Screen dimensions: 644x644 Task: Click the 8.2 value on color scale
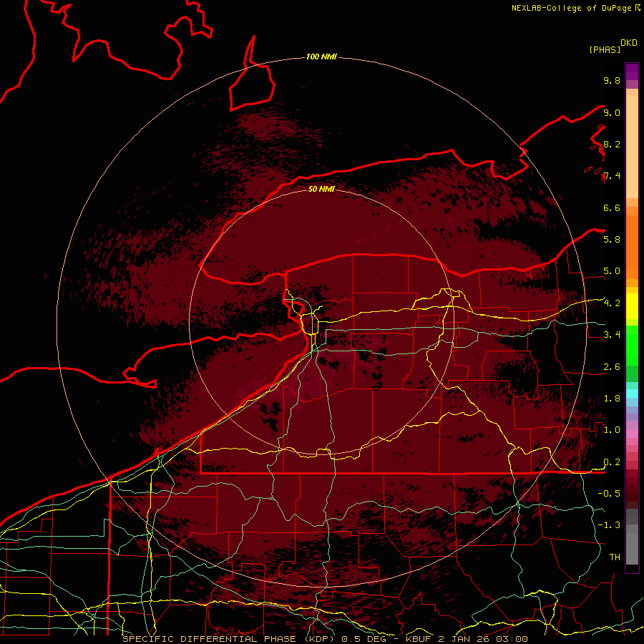(612, 144)
